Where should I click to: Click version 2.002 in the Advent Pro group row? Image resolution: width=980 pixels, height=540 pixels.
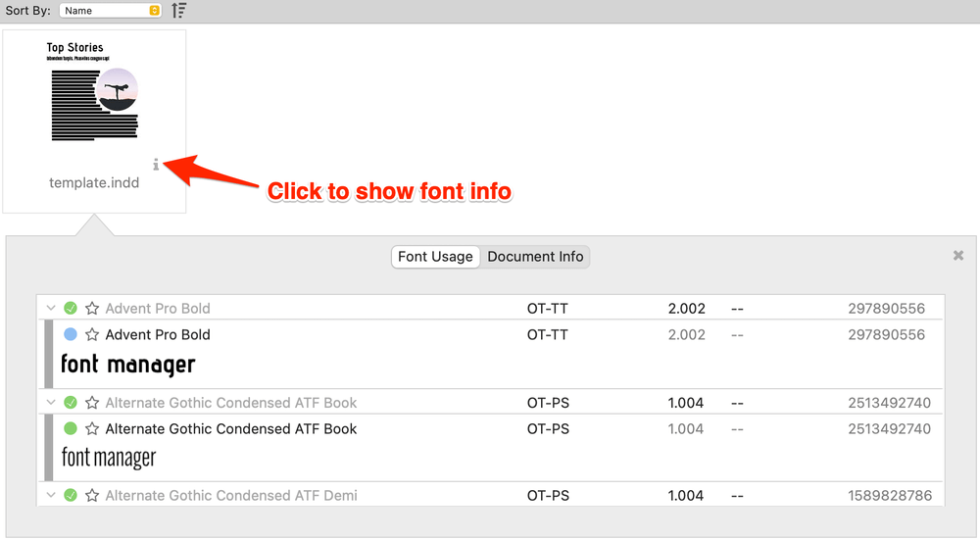click(686, 308)
